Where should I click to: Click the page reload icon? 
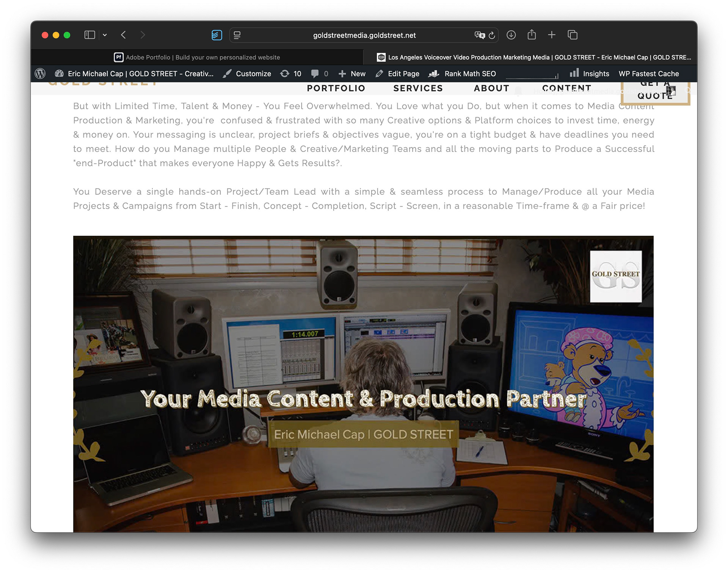click(x=492, y=35)
